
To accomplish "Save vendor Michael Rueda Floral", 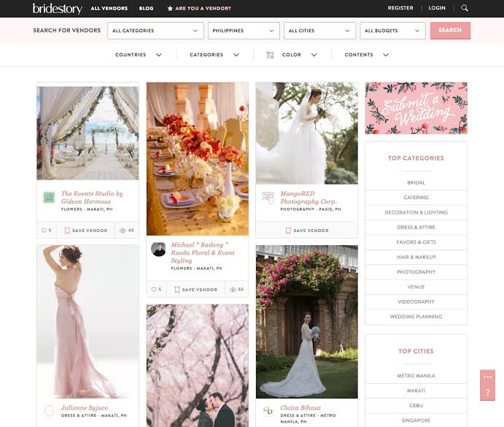I will tap(195, 289).
